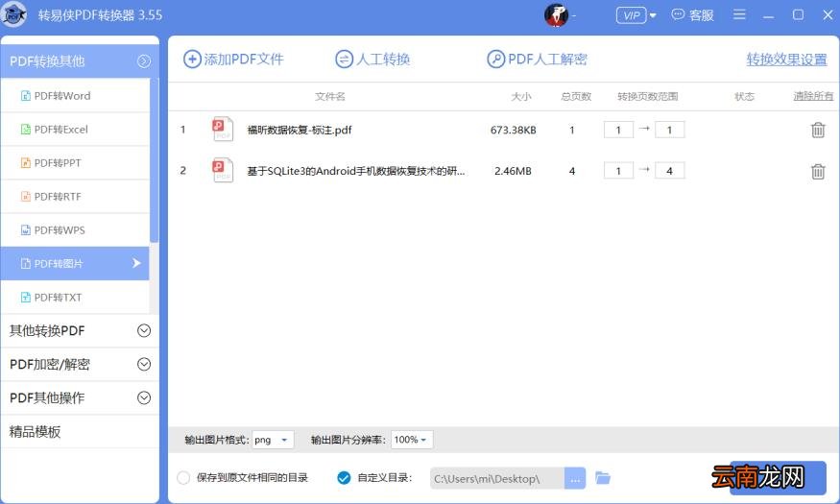The image size is (840, 504).
Task: Open 客服 customer service chat
Action: (x=693, y=15)
